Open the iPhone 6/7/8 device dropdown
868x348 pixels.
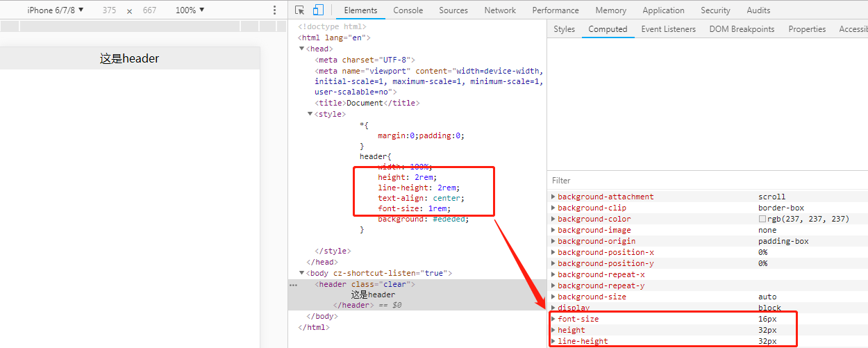point(56,10)
